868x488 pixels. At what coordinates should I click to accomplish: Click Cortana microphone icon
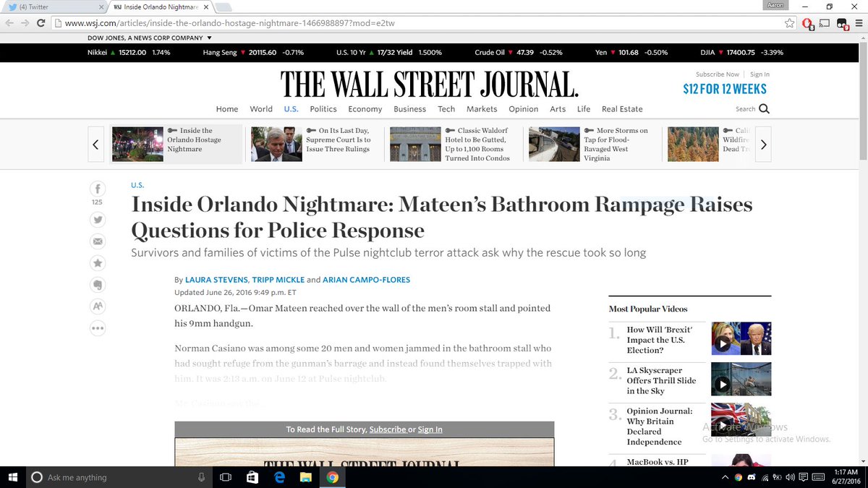[201, 477]
